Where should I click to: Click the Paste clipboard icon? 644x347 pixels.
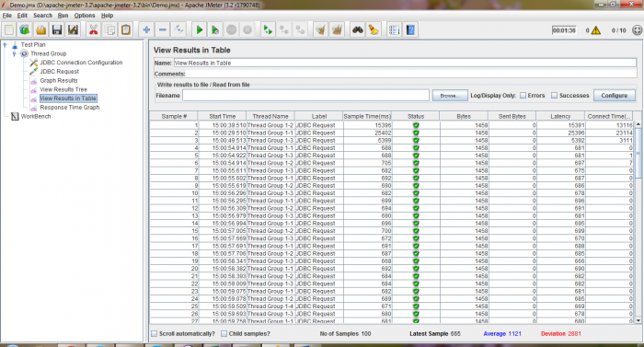pos(126,30)
